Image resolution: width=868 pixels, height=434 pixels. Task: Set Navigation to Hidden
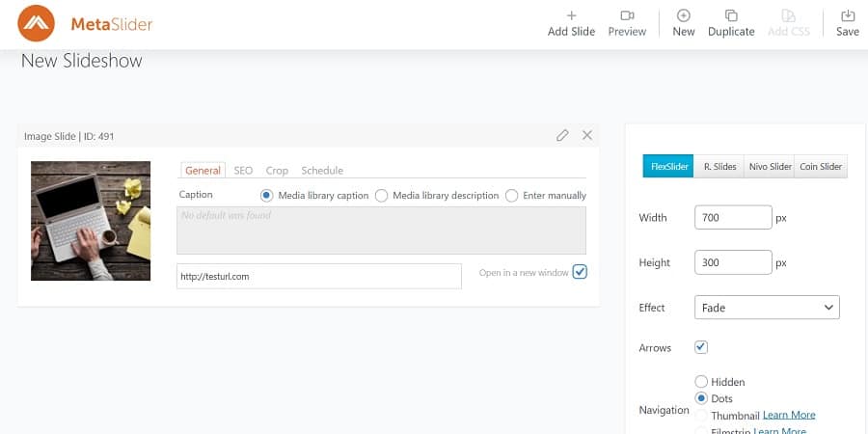click(x=701, y=382)
